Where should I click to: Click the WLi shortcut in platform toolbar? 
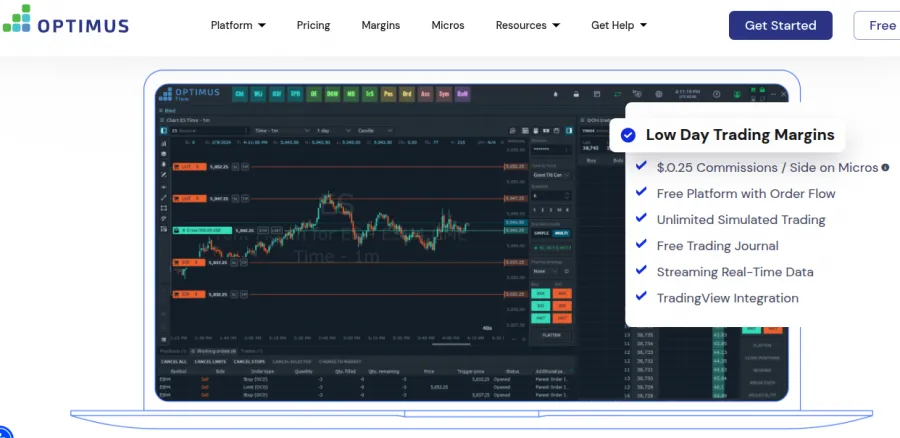click(258, 94)
